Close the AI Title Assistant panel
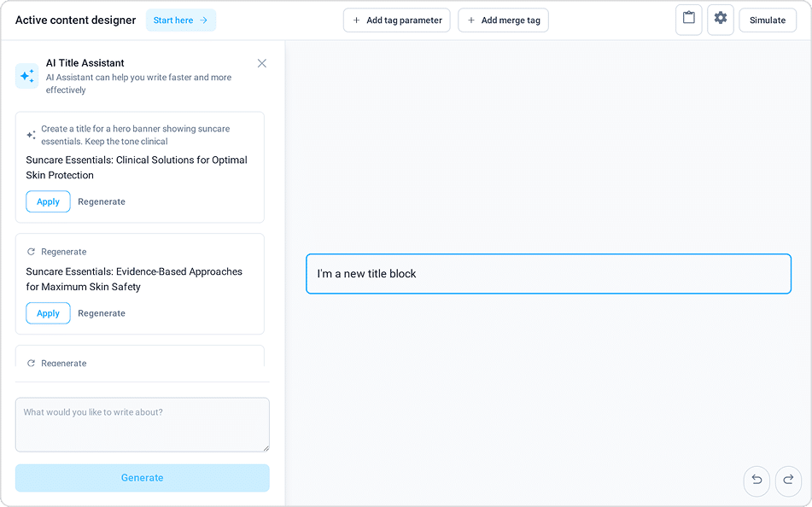Viewport: 812px width, 507px height. coord(262,63)
